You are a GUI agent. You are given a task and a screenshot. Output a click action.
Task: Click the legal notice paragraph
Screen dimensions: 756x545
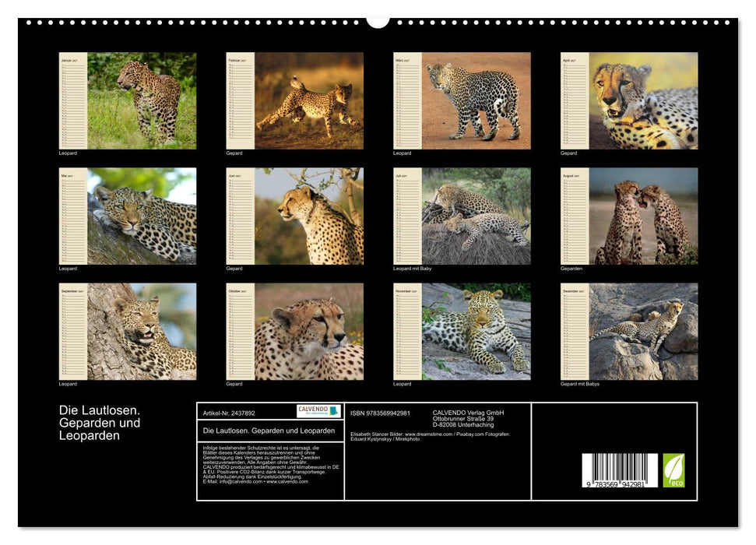point(271,465)
